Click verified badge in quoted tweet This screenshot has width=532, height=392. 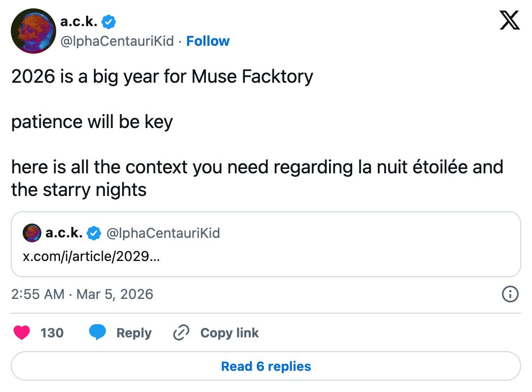[94, 233]
